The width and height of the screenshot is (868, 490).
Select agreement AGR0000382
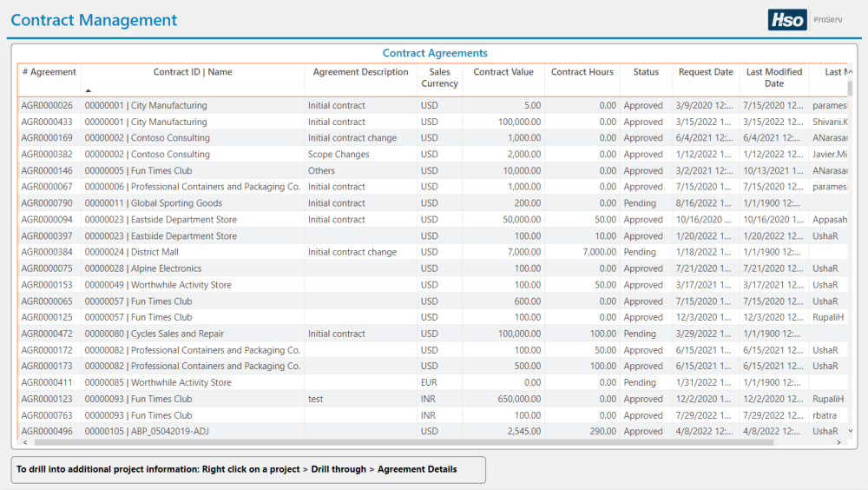pos(47,154)
